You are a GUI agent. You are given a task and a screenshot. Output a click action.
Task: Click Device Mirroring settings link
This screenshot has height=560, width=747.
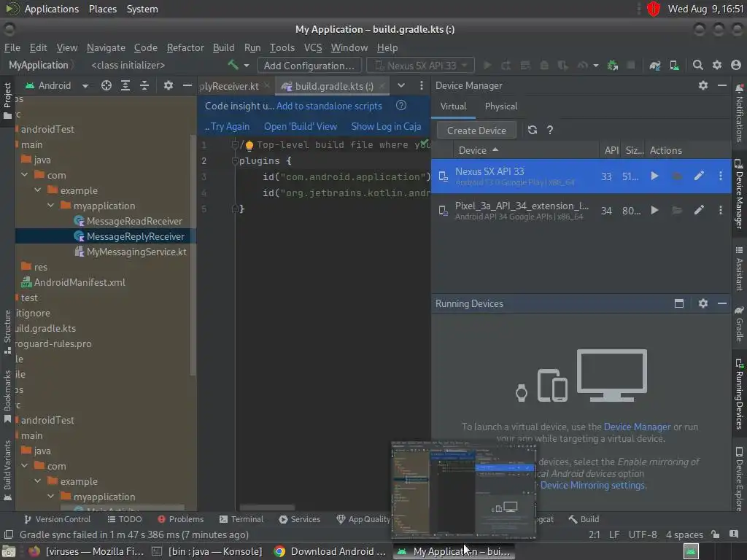(x=593, y=485)
